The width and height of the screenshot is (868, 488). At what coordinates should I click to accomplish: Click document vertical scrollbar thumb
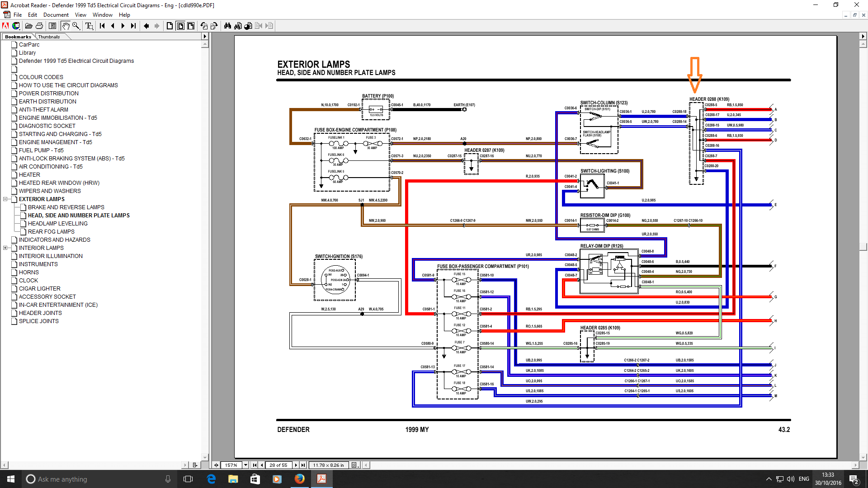(x=863, y=247)
